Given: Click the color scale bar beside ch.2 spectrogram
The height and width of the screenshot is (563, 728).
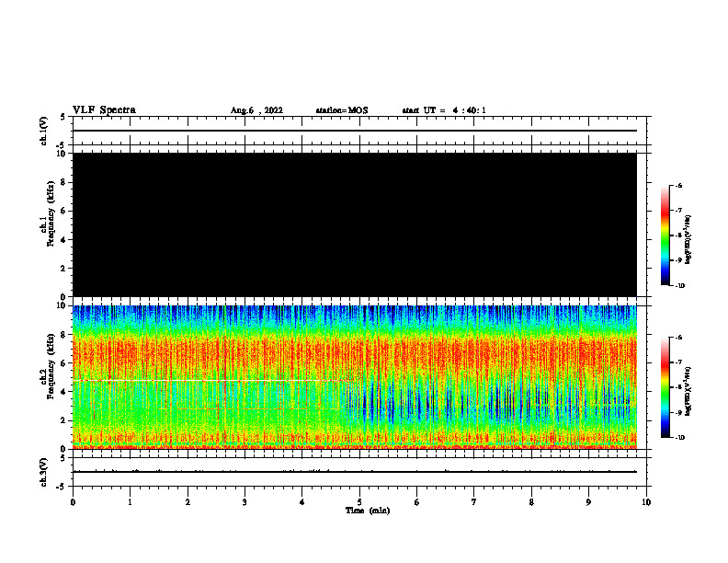Looking at the screenshot, I should tap(665, 387).
